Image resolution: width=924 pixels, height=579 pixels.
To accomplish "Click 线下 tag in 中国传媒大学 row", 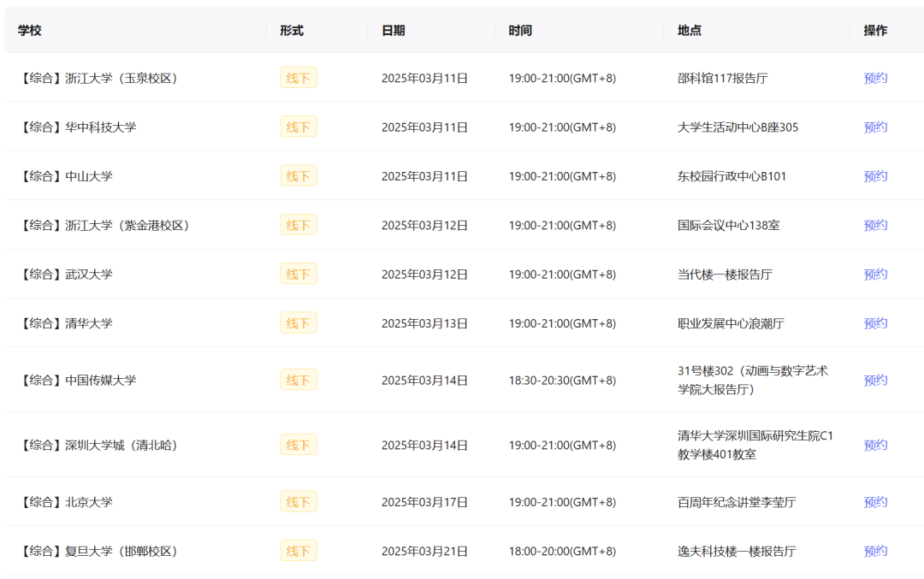I will pyautogui.click(x=299, y=380).
